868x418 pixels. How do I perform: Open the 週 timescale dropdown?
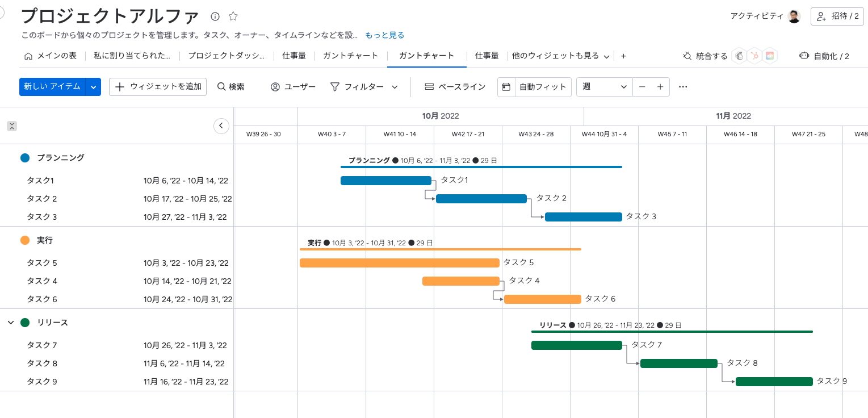[603, 87]
